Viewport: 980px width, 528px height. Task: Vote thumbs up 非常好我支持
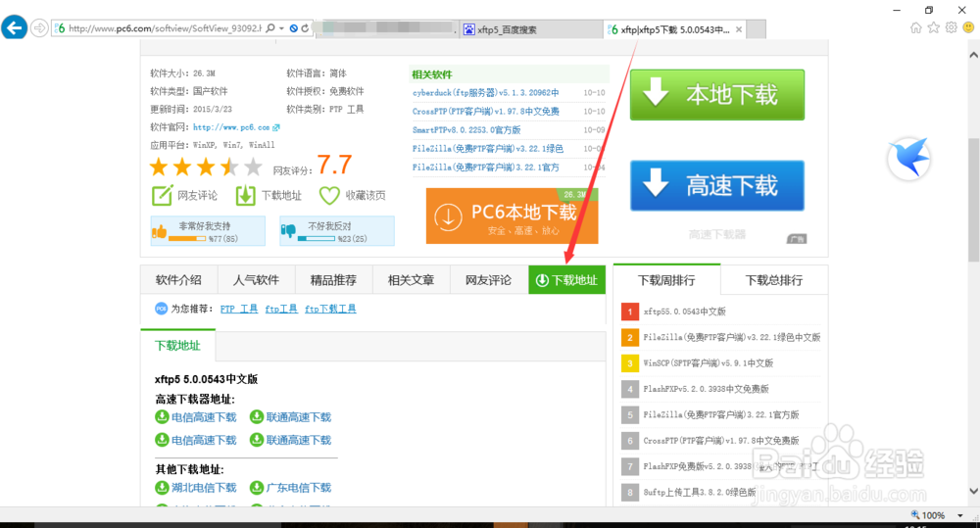pos(208,230)
